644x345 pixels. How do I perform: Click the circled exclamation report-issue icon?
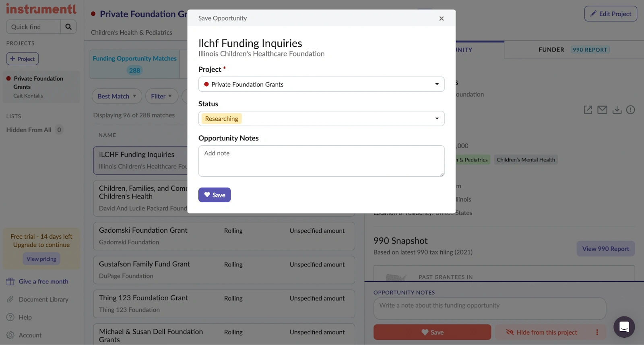point(631,109)
